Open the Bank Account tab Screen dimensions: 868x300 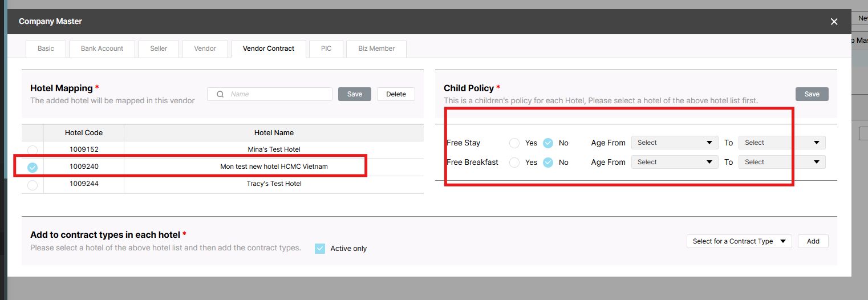coord(102,48)
